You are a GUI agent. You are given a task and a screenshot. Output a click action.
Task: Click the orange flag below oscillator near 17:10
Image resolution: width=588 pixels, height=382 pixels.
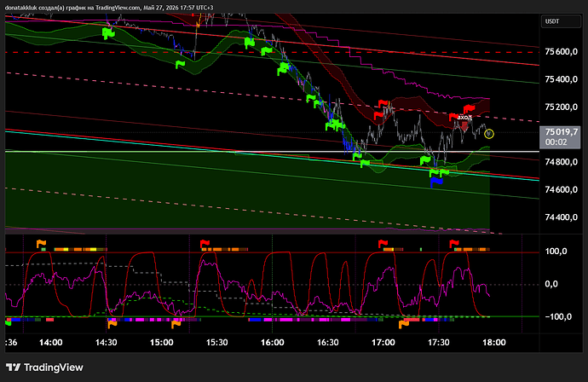point(403,324)
